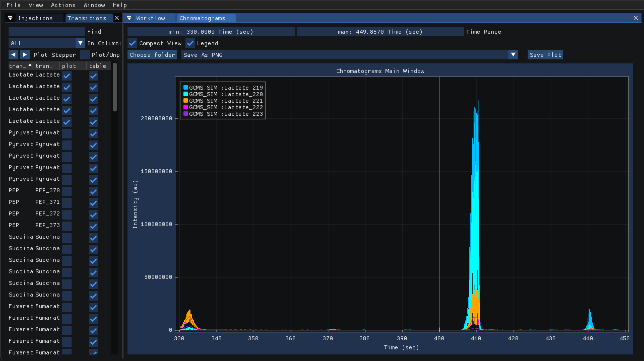This screenshot has width=644, height=361.
Task: Click the transitions table scrollbar
Action: tap(115, 87)
